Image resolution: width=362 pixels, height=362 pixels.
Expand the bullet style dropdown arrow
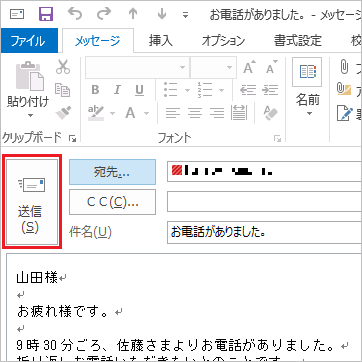click(187, 90)
